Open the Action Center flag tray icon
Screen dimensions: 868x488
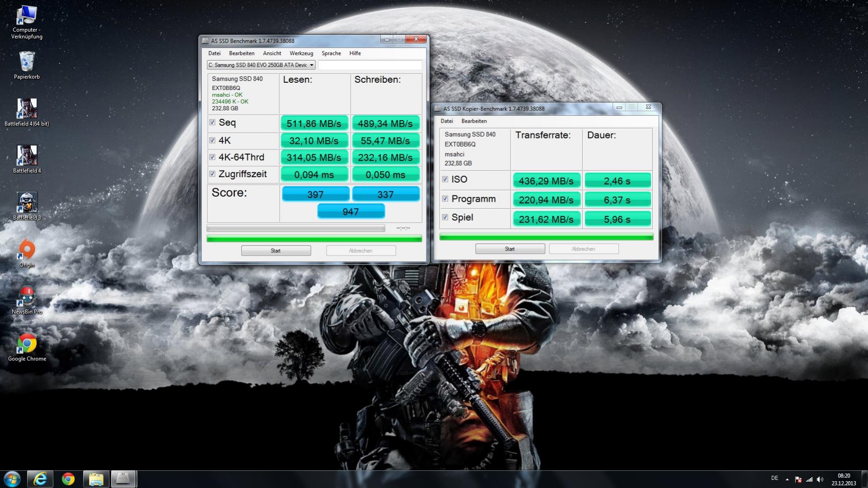pos(798,479)
